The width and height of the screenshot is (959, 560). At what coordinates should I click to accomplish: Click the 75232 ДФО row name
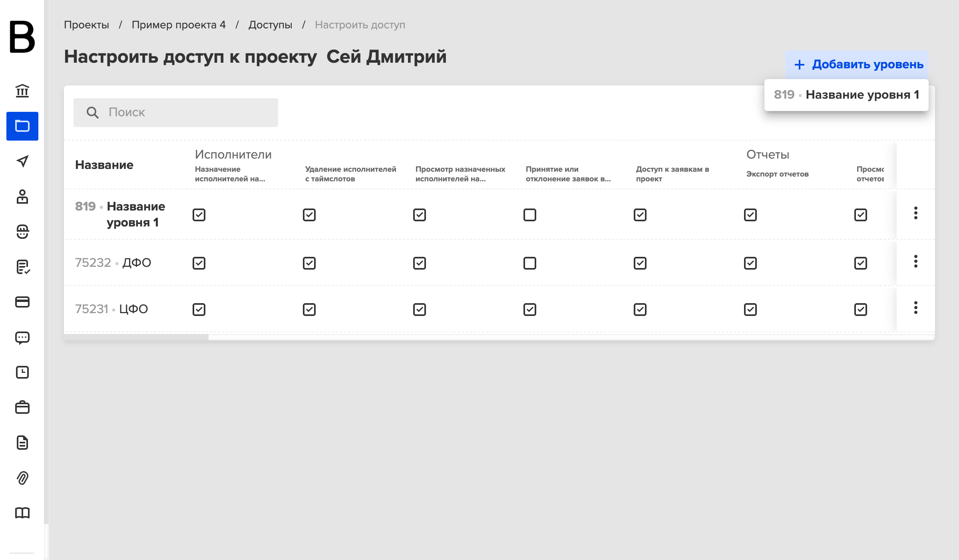tap(113, 262)
